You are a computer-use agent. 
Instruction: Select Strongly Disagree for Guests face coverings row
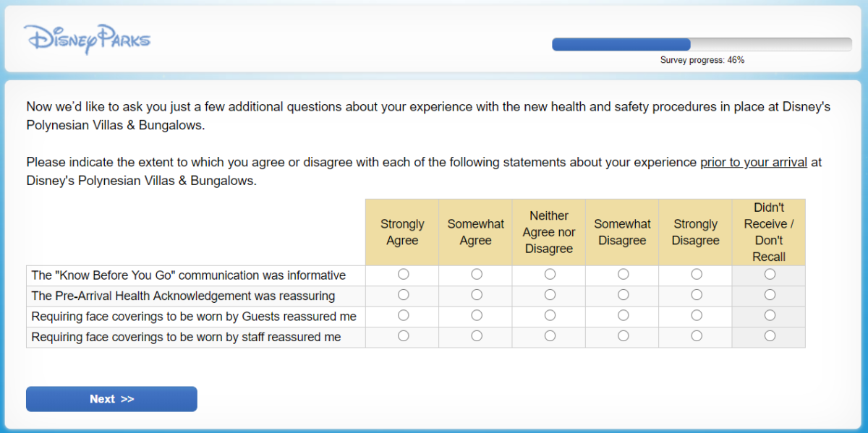point(697,315)
